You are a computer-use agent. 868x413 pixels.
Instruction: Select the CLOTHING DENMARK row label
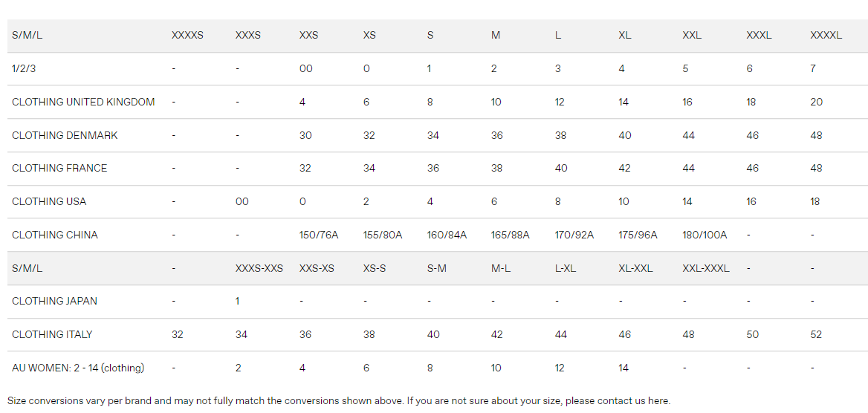pyautogui.click(x=65, y=136)
